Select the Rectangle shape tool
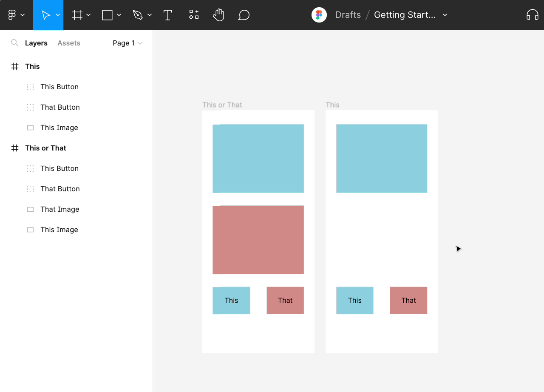The width and height of the screenshot is (544, 392). [108, 15]
